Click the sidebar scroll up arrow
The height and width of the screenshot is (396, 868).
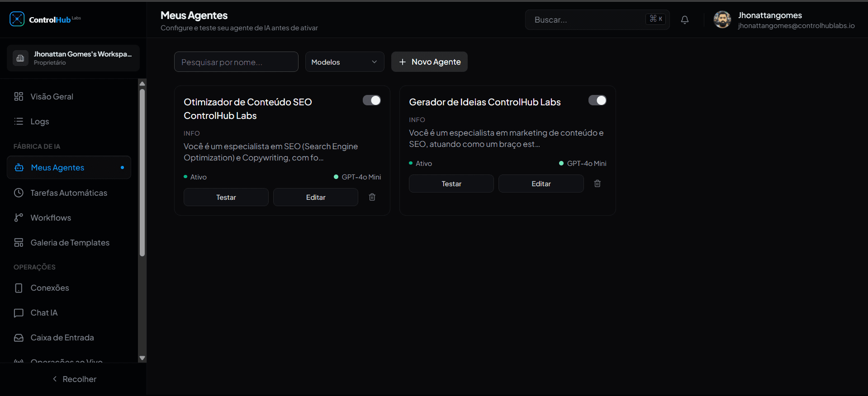142,83
